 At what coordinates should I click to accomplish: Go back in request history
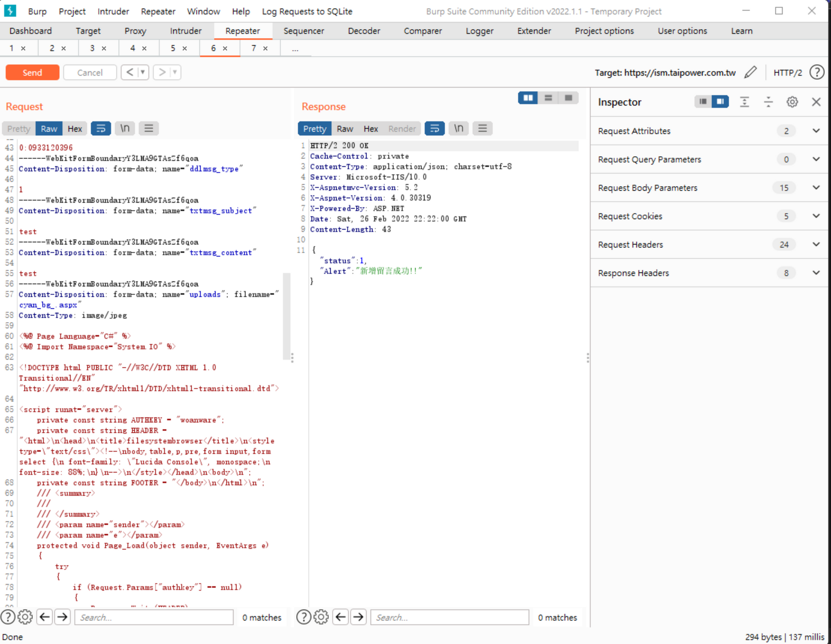coord(130,72)
